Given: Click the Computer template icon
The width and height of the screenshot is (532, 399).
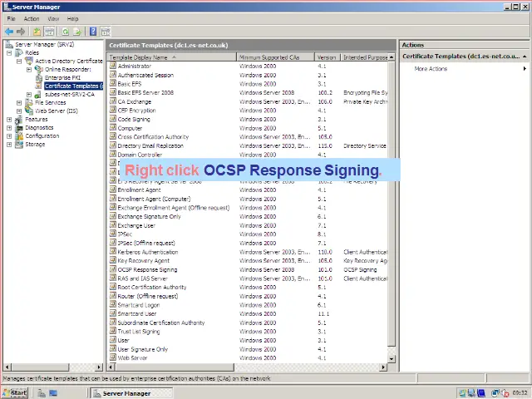Looking at the screenshot, I should tap(113, 127).
